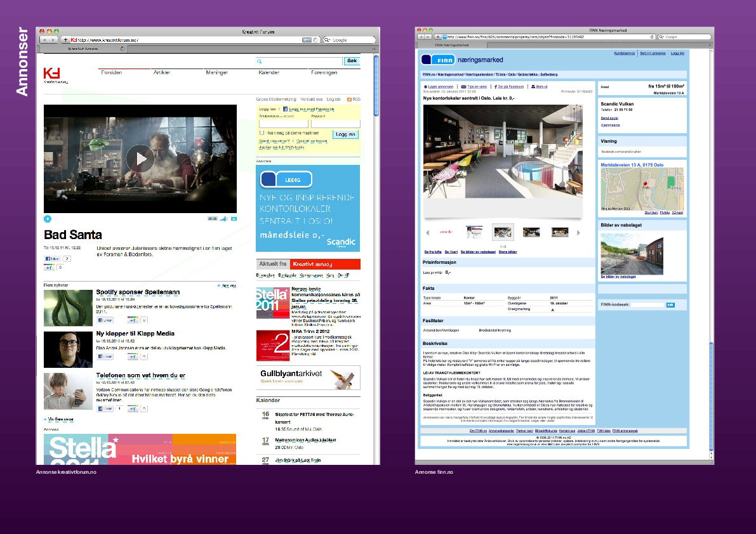Viewport: 756px width, 534px height.
Task: Tick the Husk meg på denne maskinen checkbox
Action: 262,133
